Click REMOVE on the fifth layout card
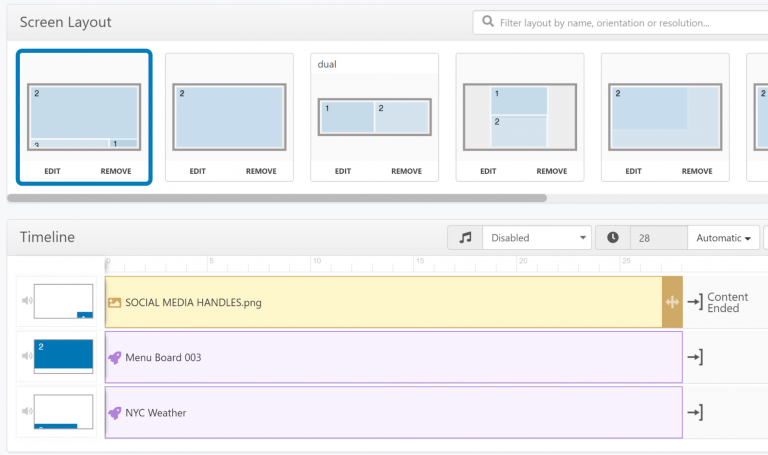768x455 pixels. pos(697,171)
